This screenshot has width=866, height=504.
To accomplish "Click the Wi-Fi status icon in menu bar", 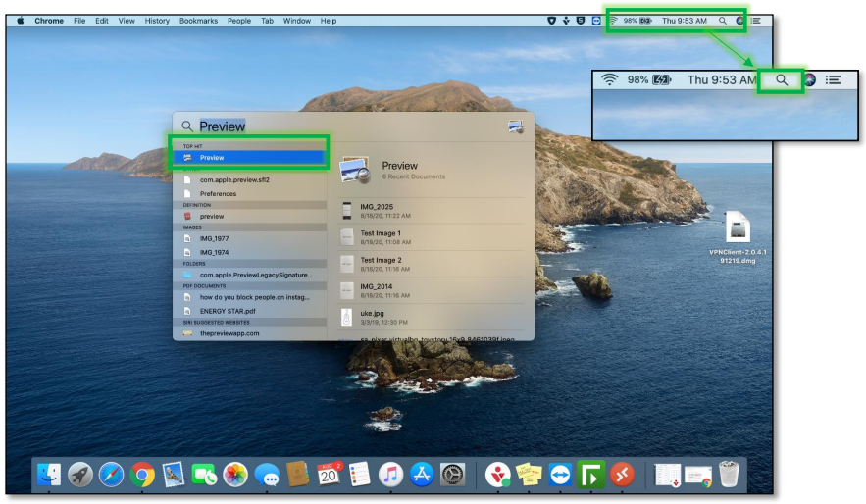I will [x=613, y=21].
